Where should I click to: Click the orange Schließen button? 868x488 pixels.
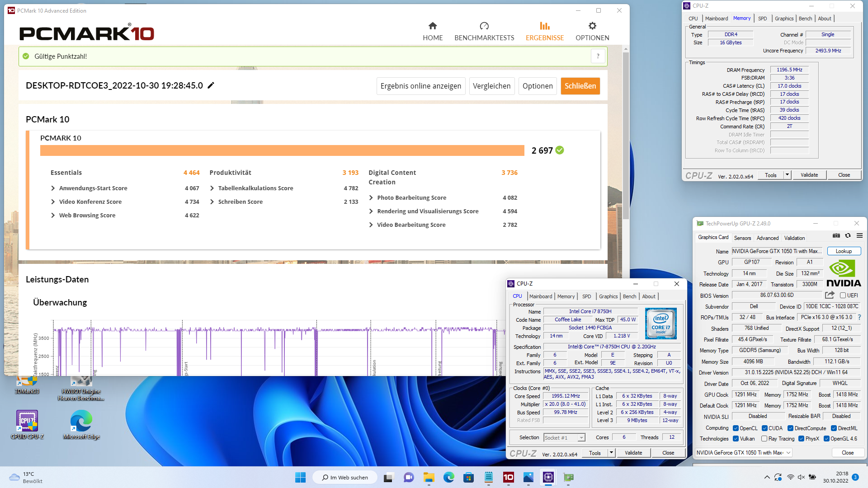tap(580, 86)
